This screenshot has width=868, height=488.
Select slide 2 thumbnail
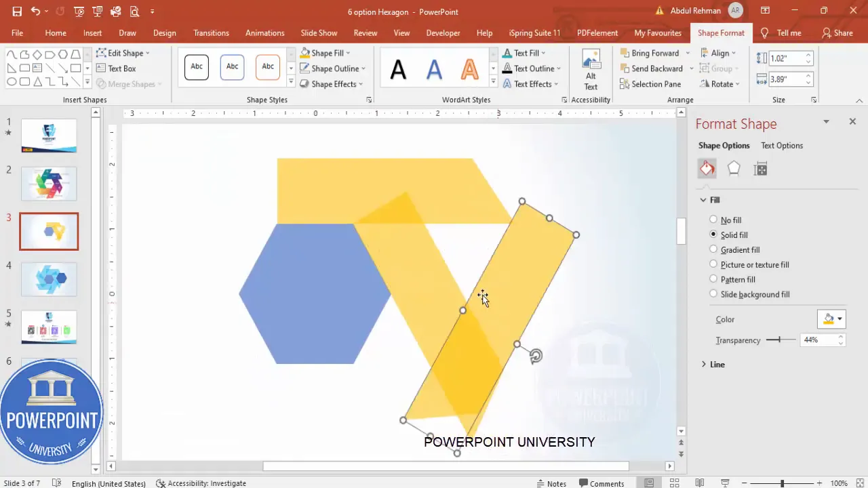[49, 184]
